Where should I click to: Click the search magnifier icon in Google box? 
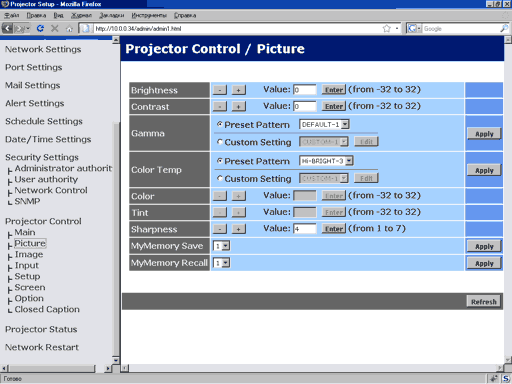click(504, 29)
